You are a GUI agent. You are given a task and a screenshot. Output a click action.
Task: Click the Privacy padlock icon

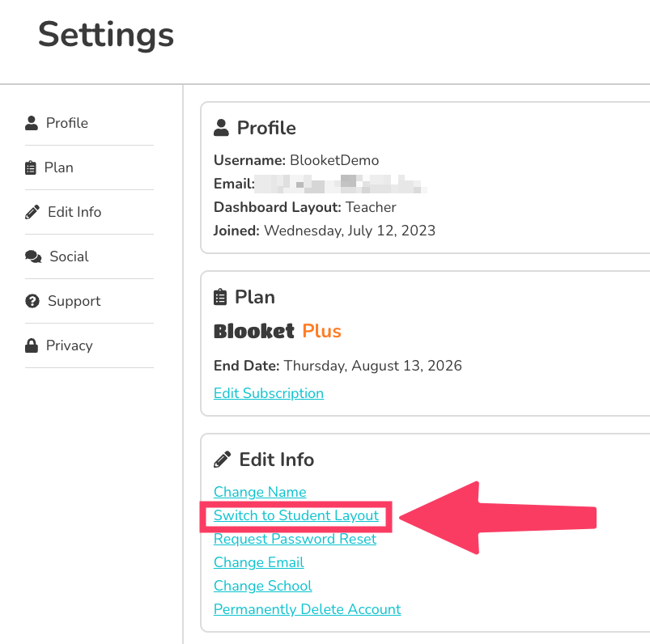coord(32,345)
